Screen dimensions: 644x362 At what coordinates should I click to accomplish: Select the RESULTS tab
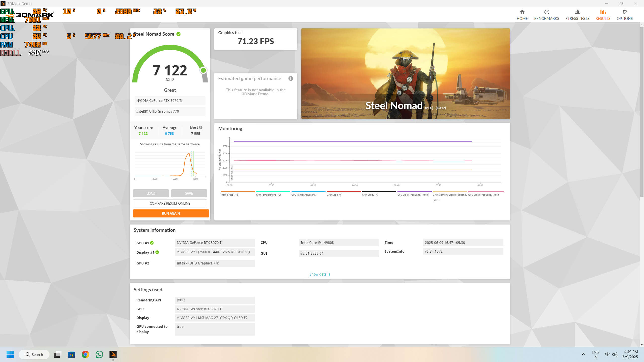click(x=603, y=15)
